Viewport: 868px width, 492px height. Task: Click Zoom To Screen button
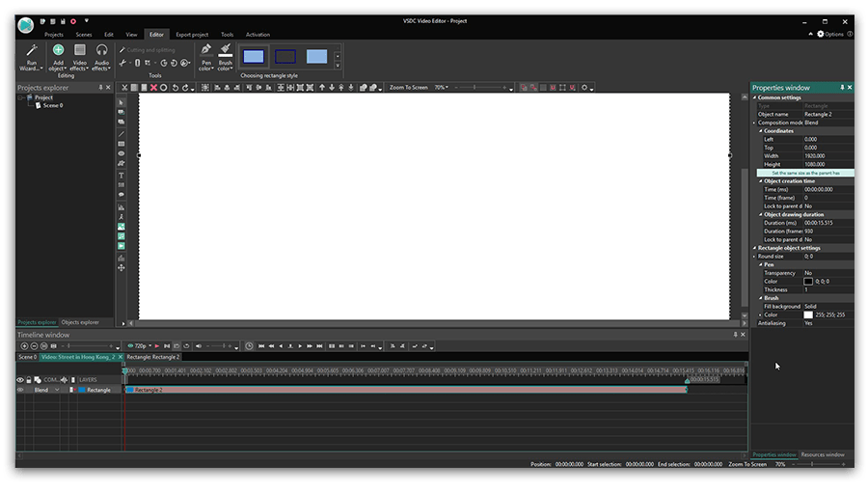409,88
